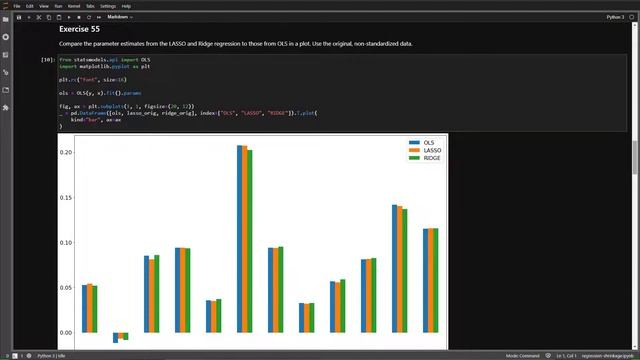This screenshot has height=360, width=640.
Task: Click the notebook filename in status bar
Action: pos(607,356)
